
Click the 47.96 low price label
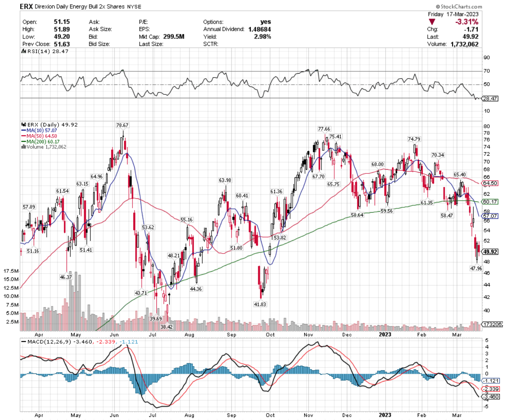point(476,268)
